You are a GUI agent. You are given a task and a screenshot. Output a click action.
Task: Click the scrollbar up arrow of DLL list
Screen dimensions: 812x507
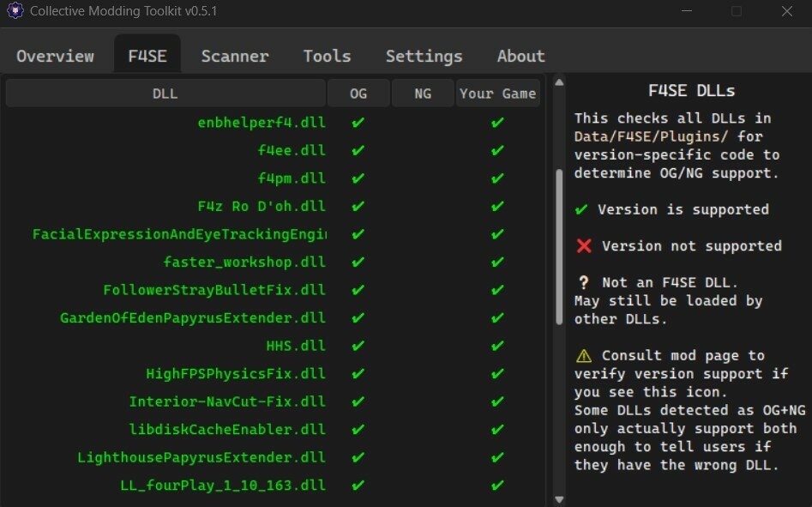pyautogui.click(x=559, y=82)
